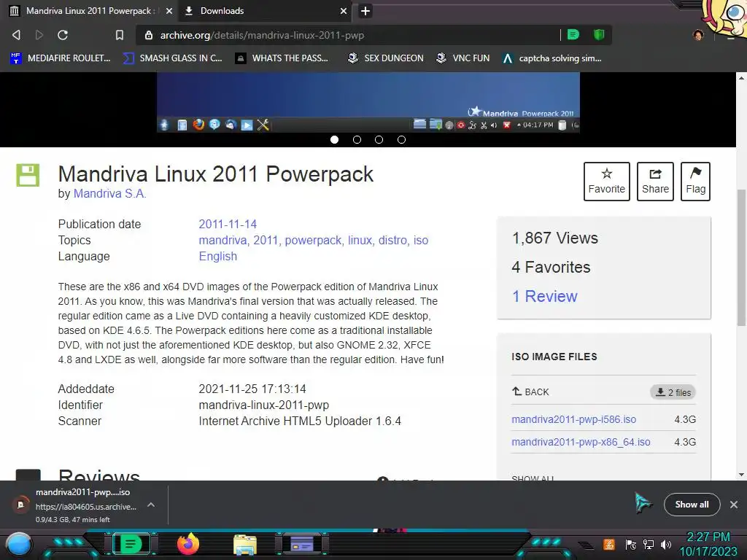Click the English language link
Viewport: 747px width, 560px height.
point(217,256)
